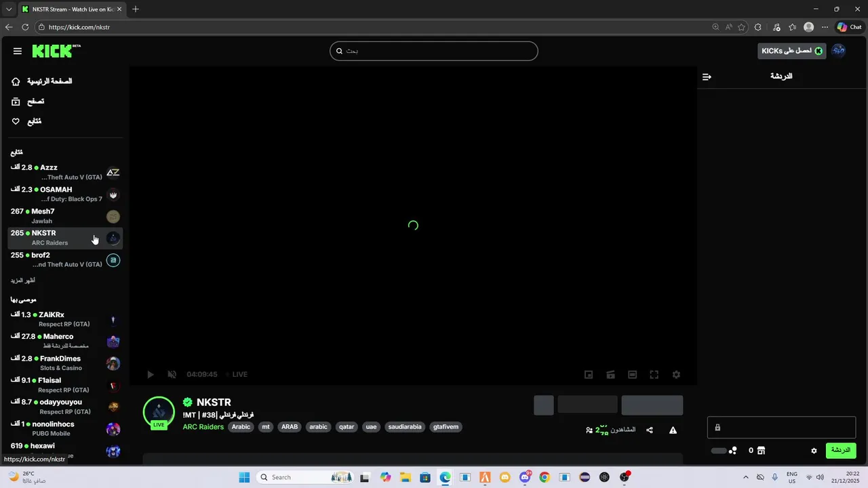Click the address bar URL

click(79, 27)
